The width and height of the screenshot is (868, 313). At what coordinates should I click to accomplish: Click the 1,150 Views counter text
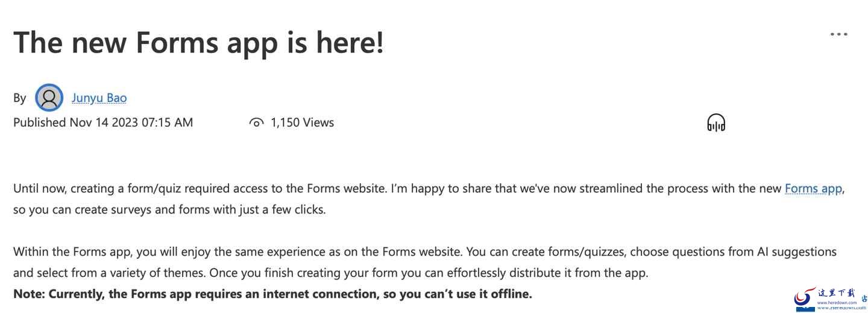click(302, 122)
